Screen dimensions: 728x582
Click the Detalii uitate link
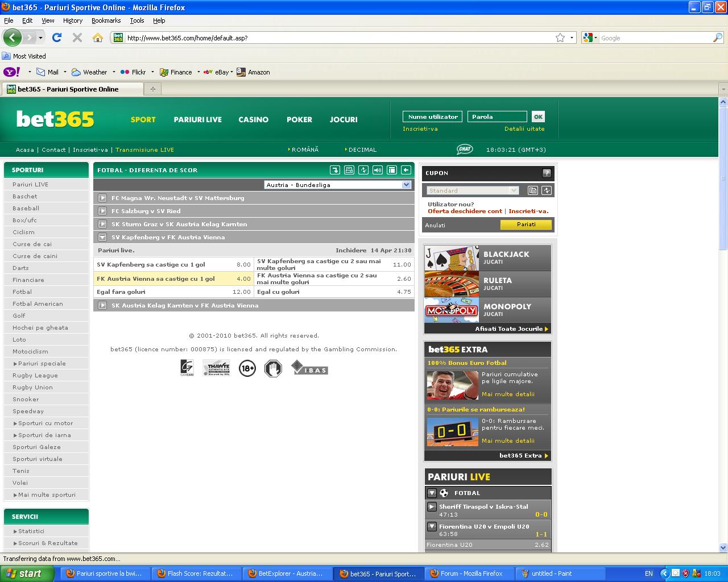click(x=524, y=128)
